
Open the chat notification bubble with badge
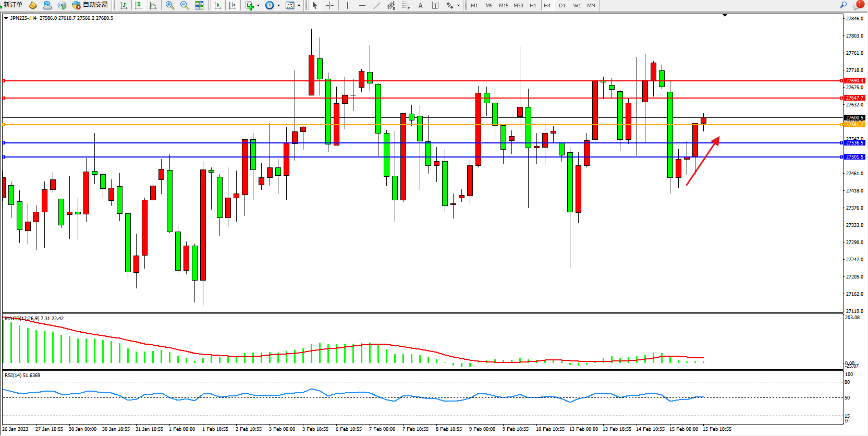point(858,5)
